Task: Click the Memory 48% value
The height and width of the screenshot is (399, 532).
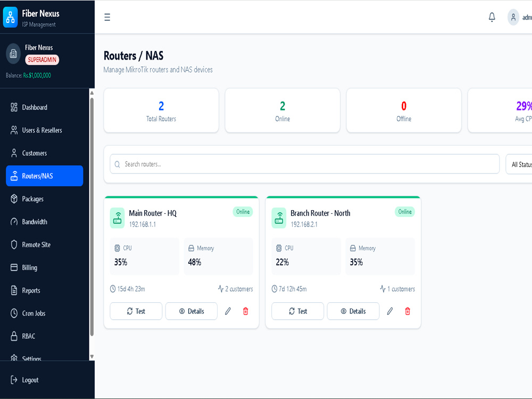Action: pos(194,262)
